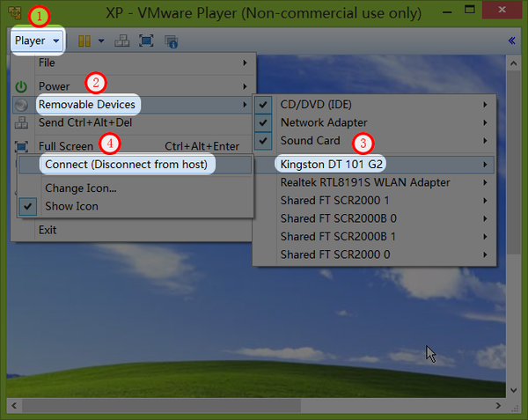Choose the Full Screen menu entry
528x420 pixels.
pyautogui.click(x=132, y=146)
